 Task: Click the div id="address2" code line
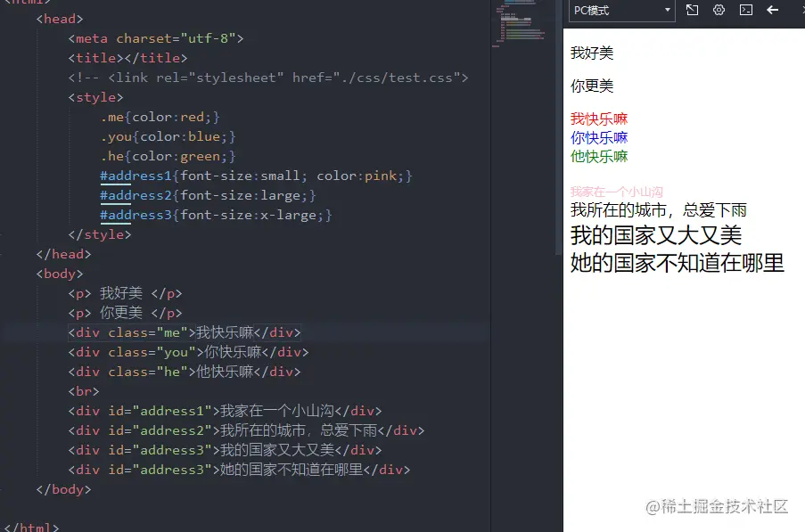[246, 430]
